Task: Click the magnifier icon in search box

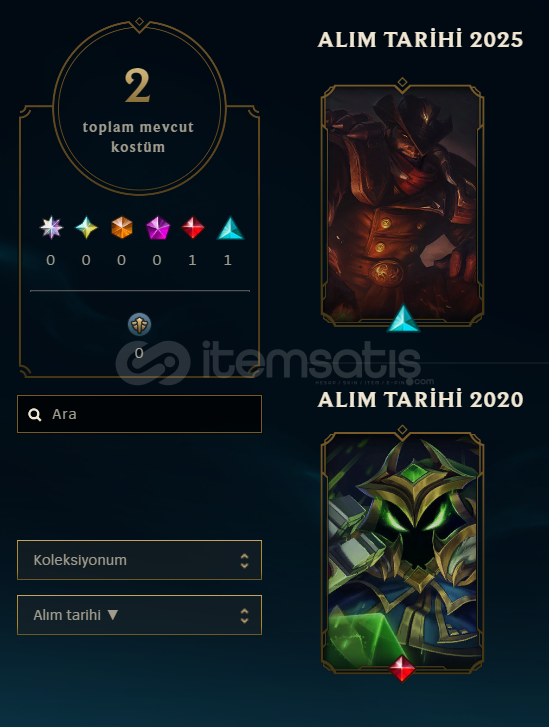Action: pyautogui.click(x=35, y=415)
